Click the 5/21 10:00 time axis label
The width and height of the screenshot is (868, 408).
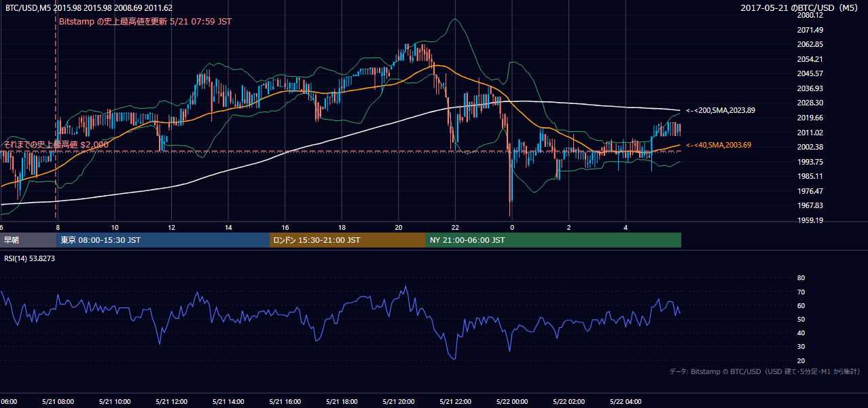coord(114,402)
